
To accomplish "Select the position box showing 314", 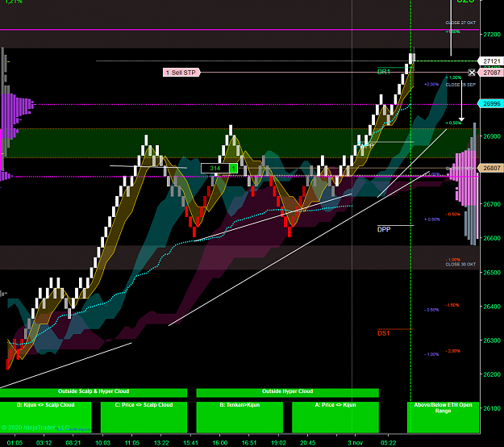I will click(x=215, y=168).
